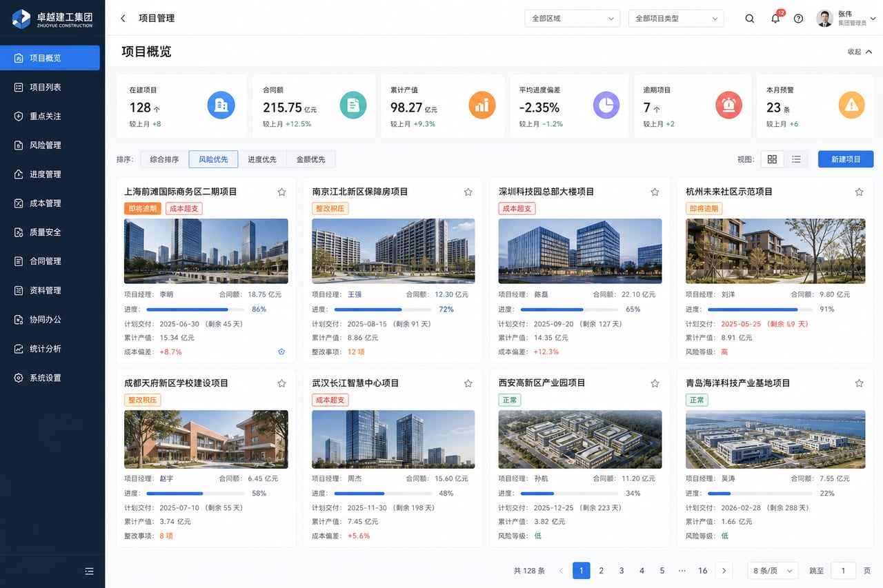Go to page 5
The width and height of the screenshot is (883, 588).
(662, 571)
